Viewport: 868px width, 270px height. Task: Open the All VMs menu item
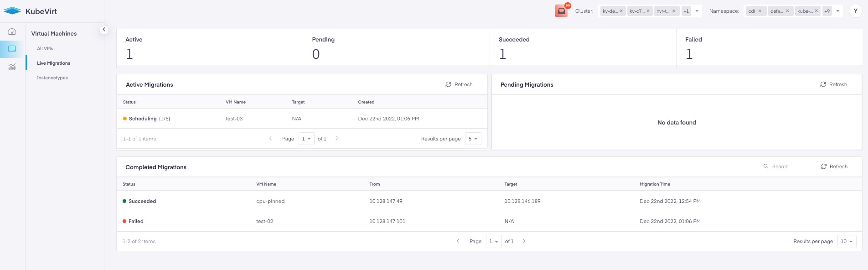click(45, 49)
